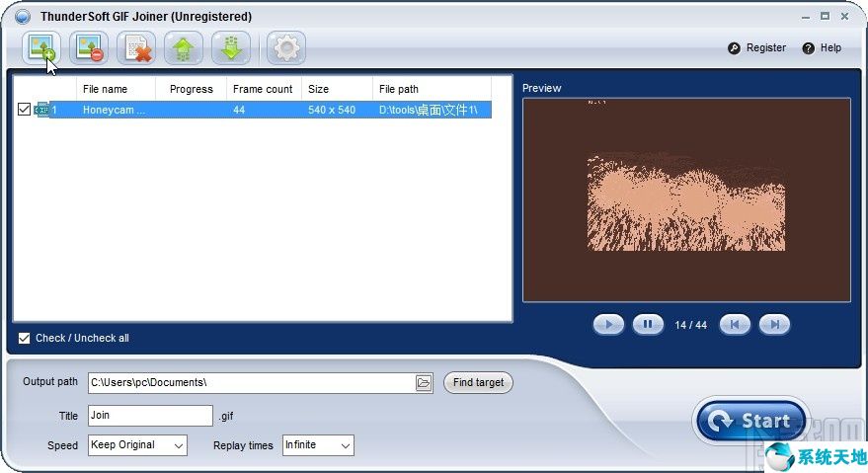Click the Clear all files toolbar icon
The width and height of the screenshot is (868, 473).
pyautogui.click(x=136, y=47)
